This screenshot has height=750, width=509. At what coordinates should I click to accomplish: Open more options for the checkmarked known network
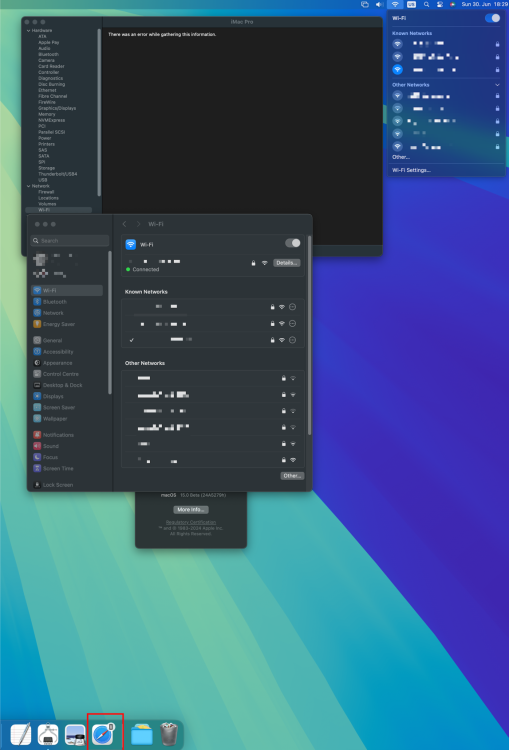click(292, 340)
